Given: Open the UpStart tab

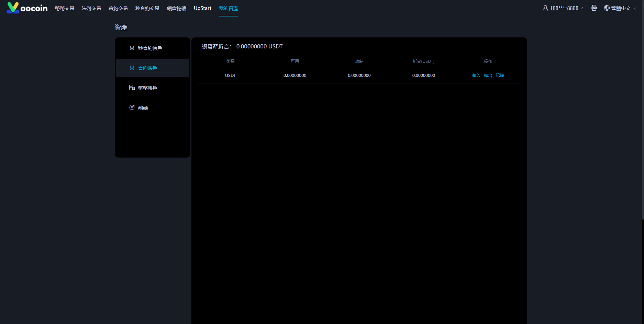Looking at the screenshot, I should click(x=202, y=8).
